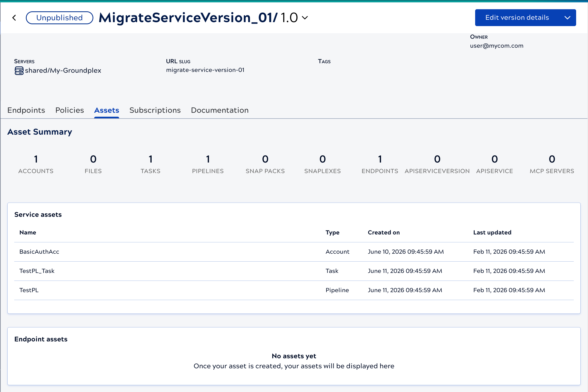Click the Created on column header
Screen dimensions: 588x392
pyautogui.click(x=384, y=232)
